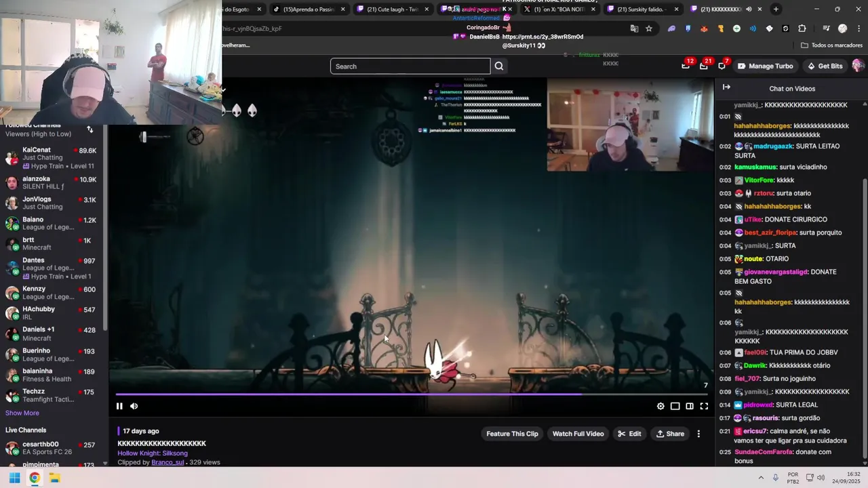Open HAchubby's IRL channel
The width and height of the screenshot is (868, 488).
52,312
